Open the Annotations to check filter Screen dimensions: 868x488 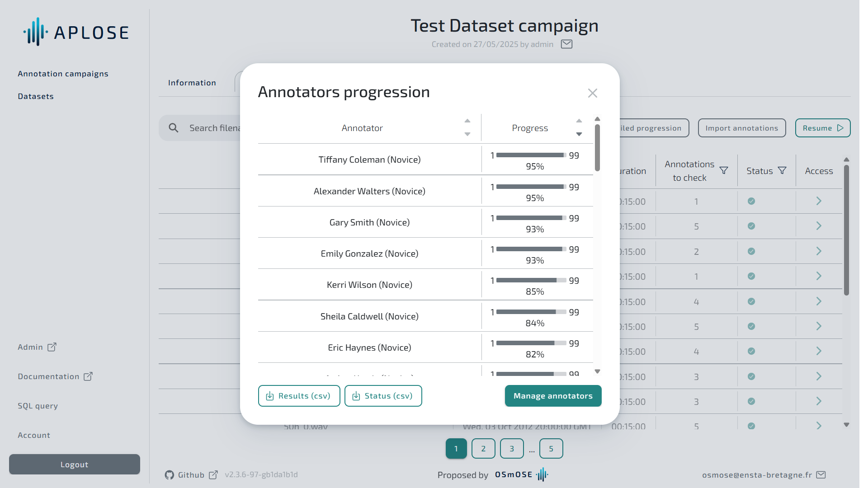[724, 170]
